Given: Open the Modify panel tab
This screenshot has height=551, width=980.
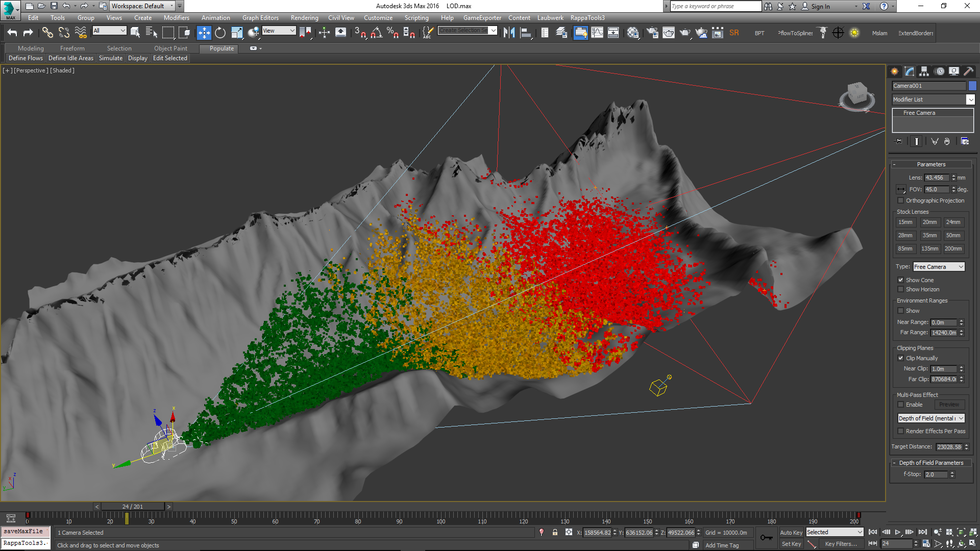Looking at the screenshot, I should click(x=909, y=71).
